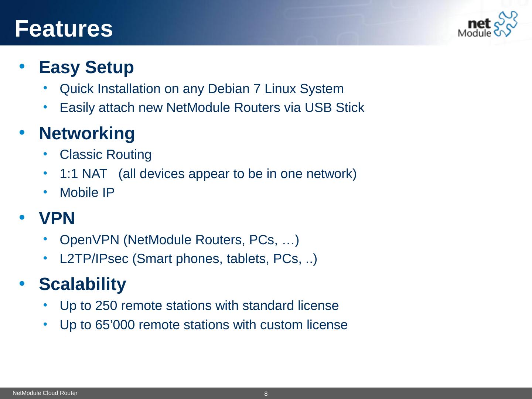This screenshot has width=532, height=399.
Task: Click the 'Scalability' heading
Action: pyautogui.click(x=82, y=284)
